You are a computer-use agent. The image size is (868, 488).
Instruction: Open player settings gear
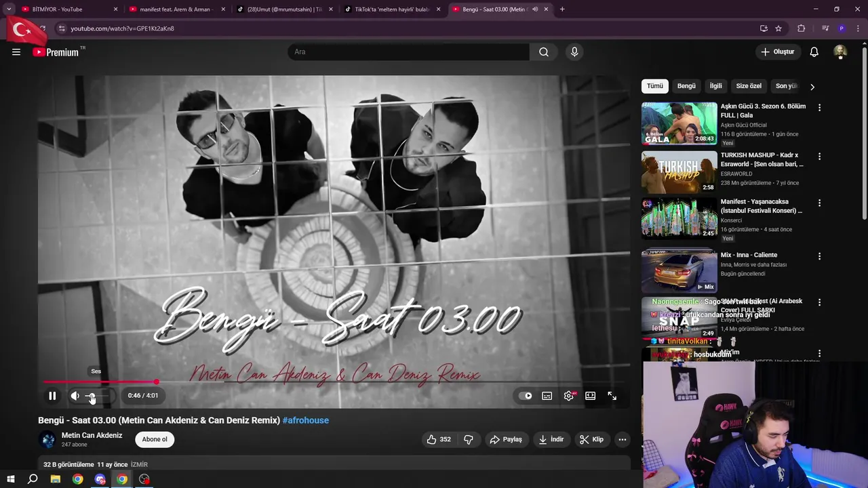coord(569,396)
